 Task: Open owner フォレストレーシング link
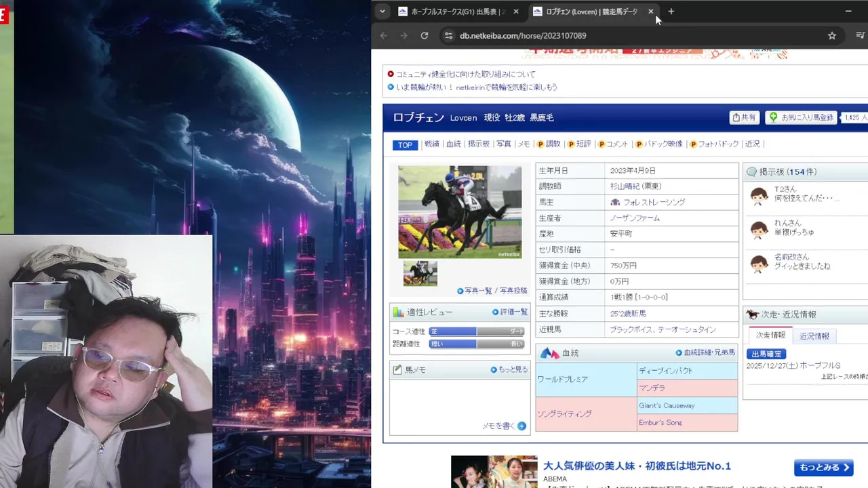[654, 202]
